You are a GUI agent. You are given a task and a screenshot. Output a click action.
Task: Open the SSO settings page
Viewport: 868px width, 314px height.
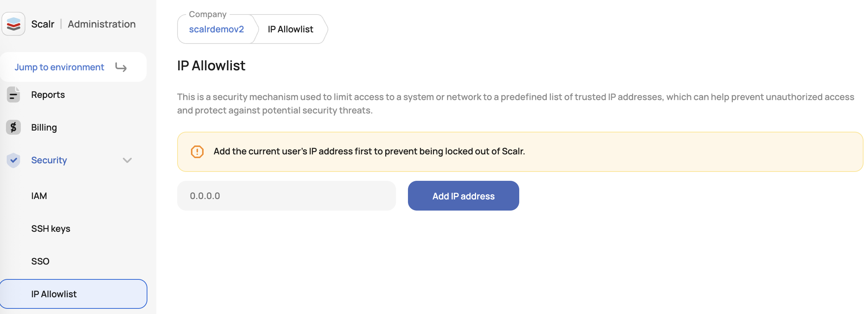(x=40, y=262)
